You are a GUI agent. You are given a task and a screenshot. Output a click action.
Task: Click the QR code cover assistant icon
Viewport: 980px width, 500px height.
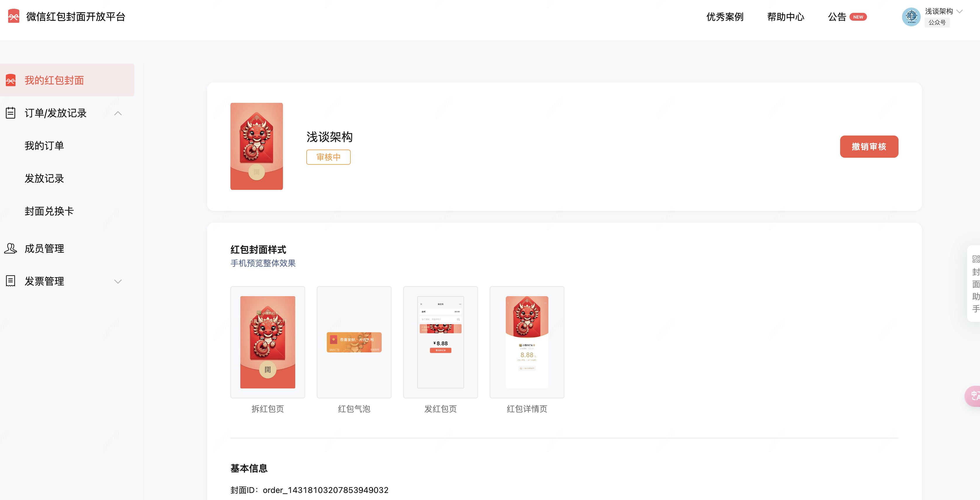click(975, 259)
